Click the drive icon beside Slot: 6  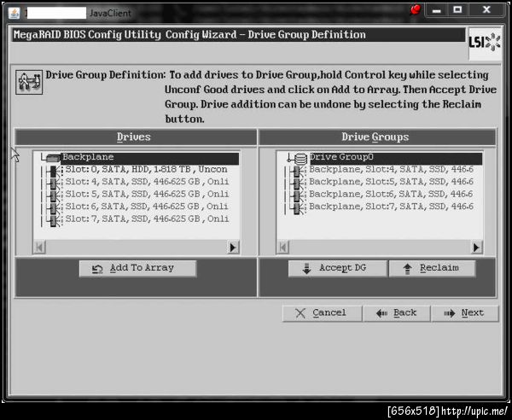coord(55,208)
